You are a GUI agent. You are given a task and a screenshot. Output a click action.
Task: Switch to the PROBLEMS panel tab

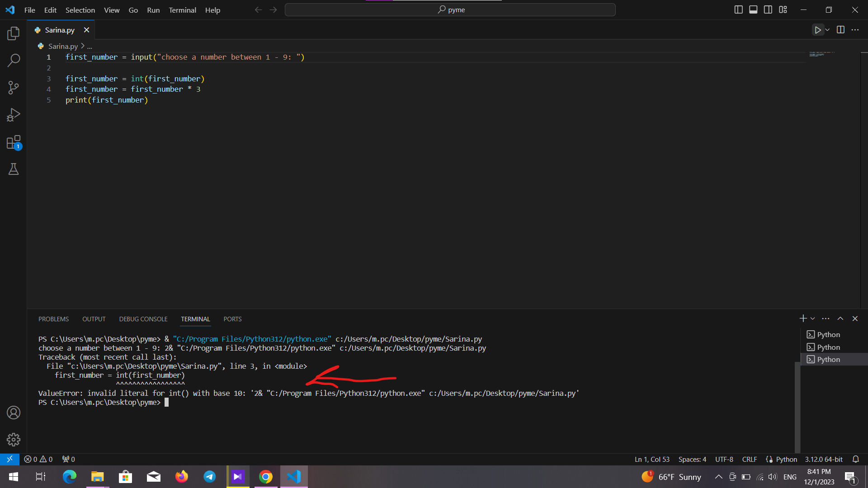pos(53,319)
